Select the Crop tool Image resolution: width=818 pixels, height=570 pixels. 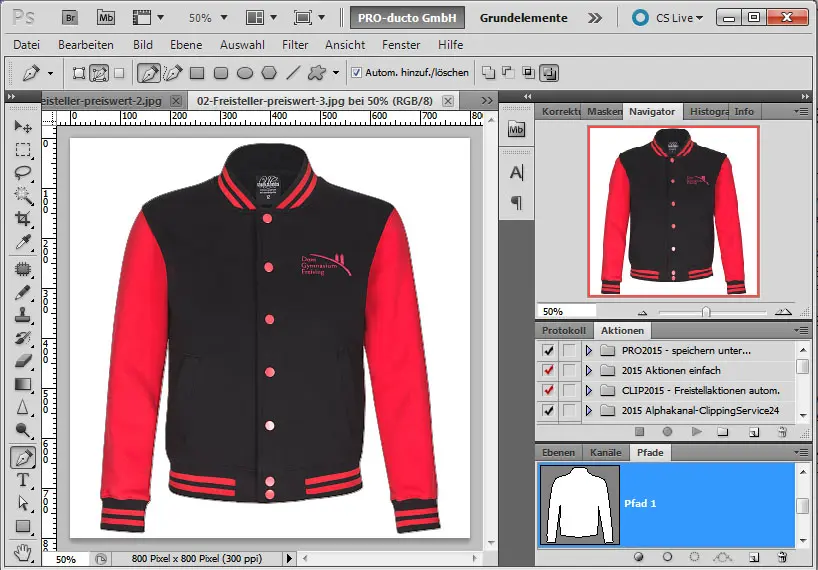point(23,219)
